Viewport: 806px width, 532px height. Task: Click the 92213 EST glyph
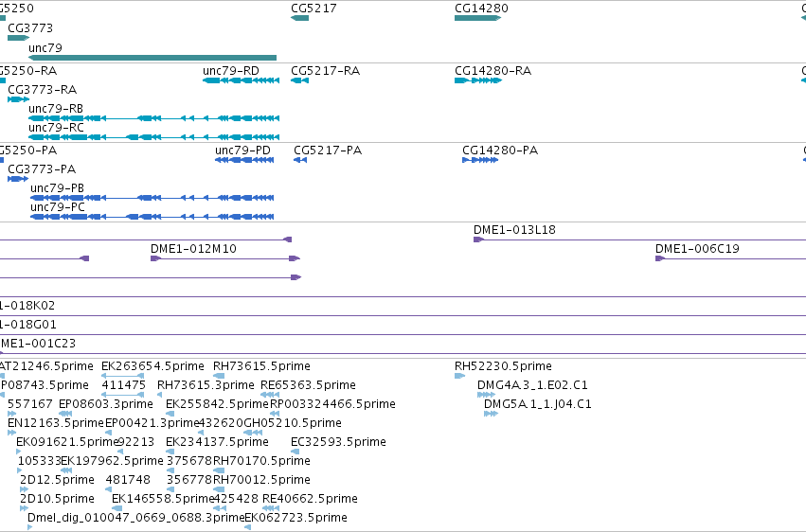point(120,452)
